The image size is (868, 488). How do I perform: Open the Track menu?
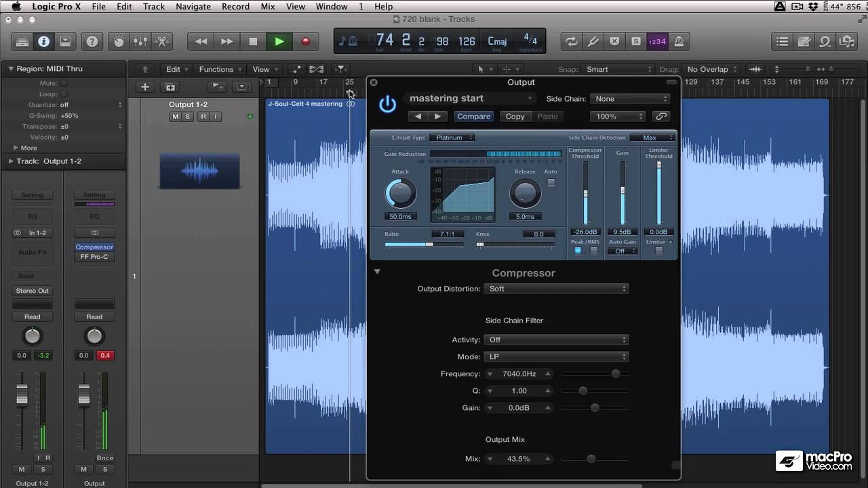point(154,6)
